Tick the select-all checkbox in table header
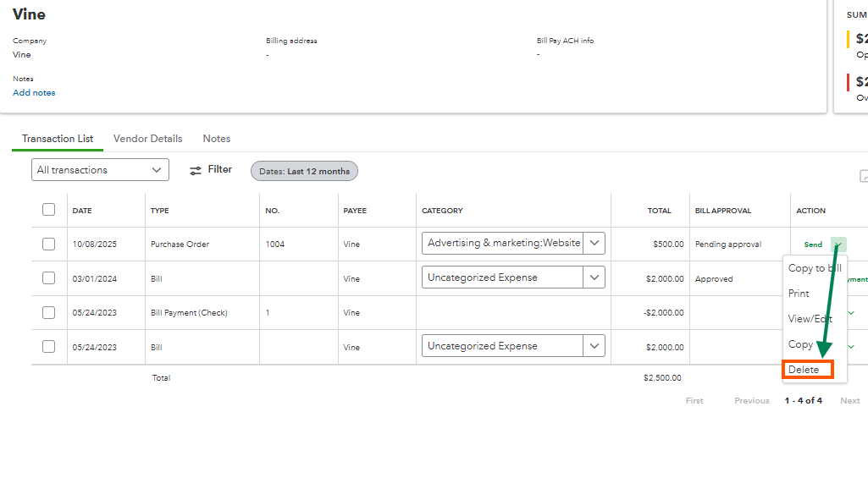868x478 pixels. (x=48, y=210)
